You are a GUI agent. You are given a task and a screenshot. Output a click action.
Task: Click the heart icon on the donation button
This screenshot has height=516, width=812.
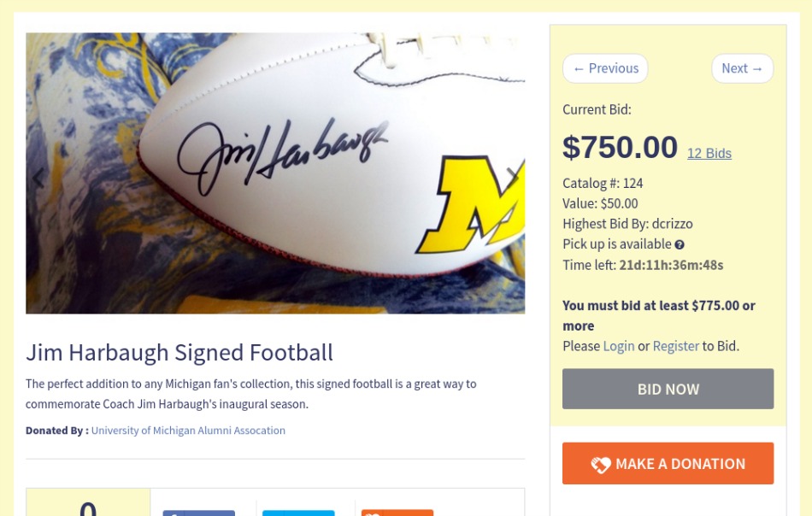click(x=601, y=465)
